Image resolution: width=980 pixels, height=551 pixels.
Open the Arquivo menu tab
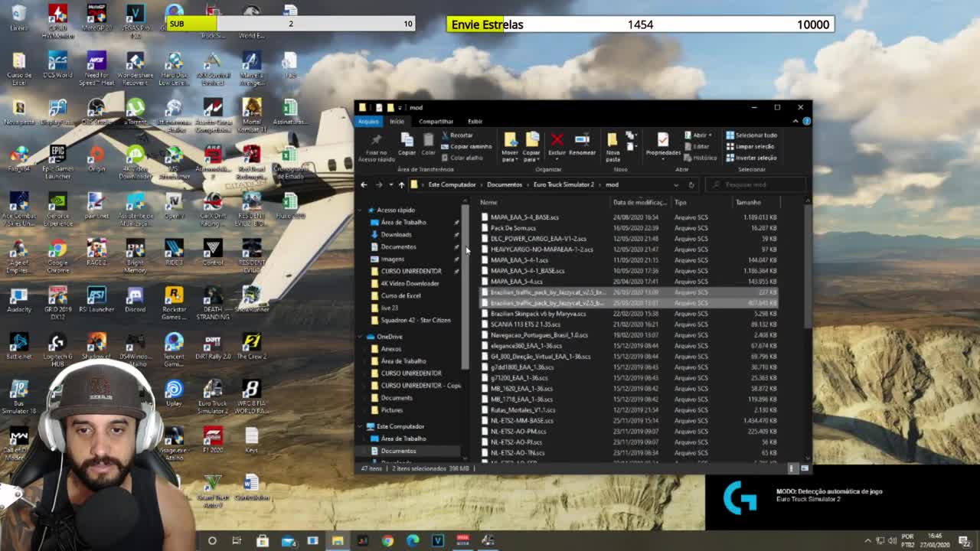[x=368, y=121]
